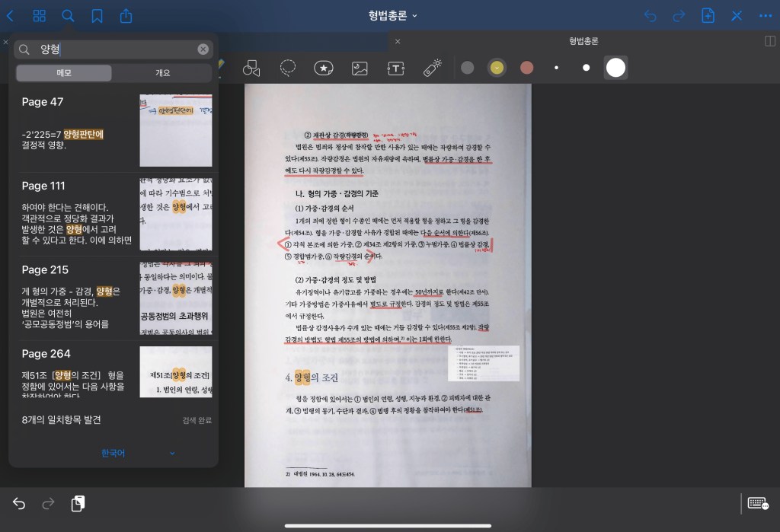Clear the search field text
The width and height of the screenshot is (780, 532).
[203, 49]
